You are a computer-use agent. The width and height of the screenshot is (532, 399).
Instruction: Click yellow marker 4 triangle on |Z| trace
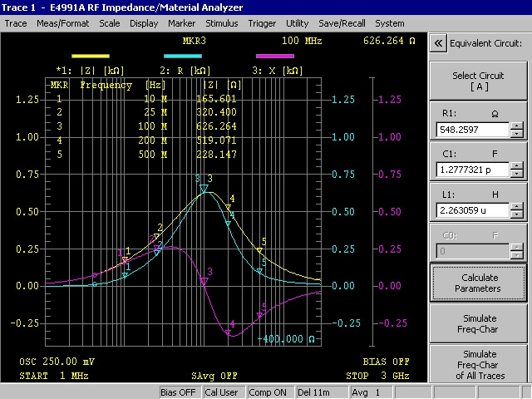pyautogui.click(x=228, y=207)
